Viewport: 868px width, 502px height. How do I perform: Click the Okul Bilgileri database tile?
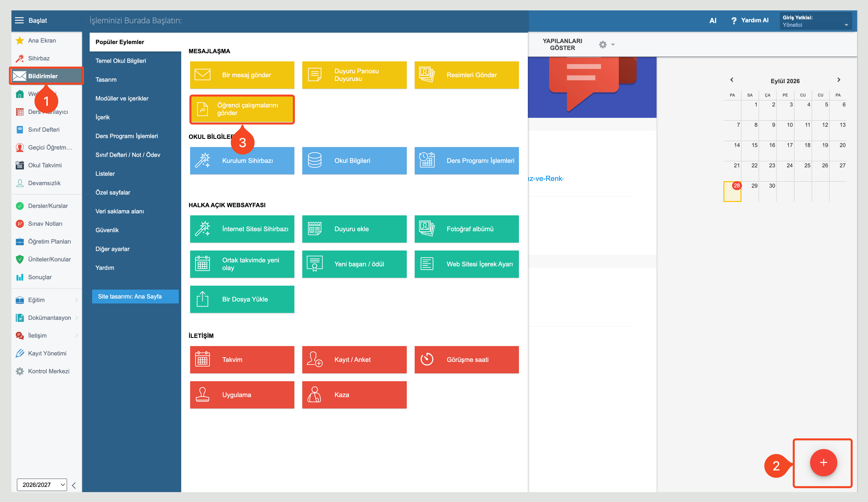click(x=354, y=161)
